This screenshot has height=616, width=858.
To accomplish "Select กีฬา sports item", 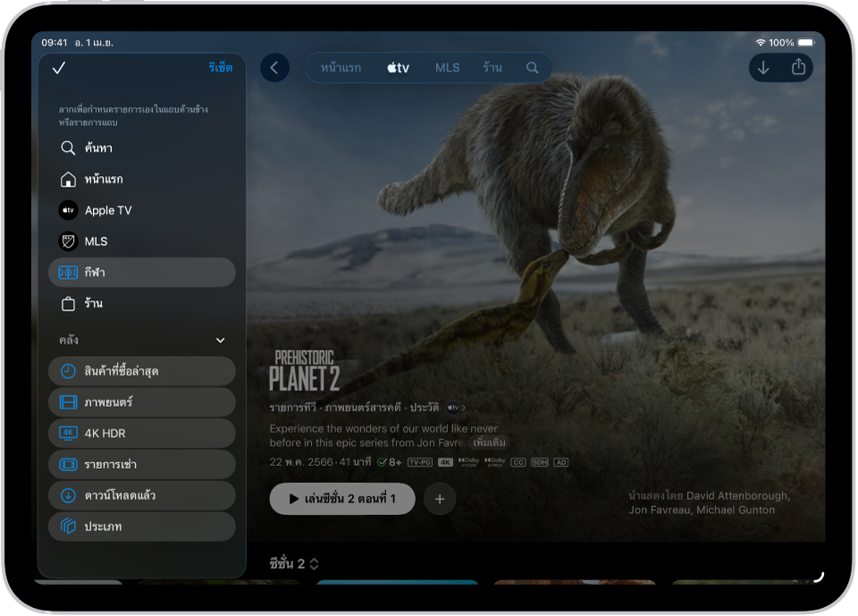I will coord(142,272).
